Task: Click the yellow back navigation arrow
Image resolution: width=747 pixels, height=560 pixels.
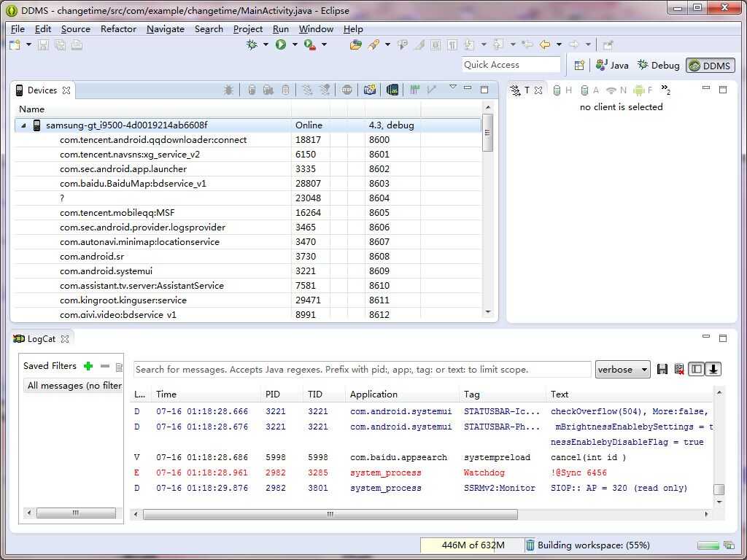Action: click(545, 44)
